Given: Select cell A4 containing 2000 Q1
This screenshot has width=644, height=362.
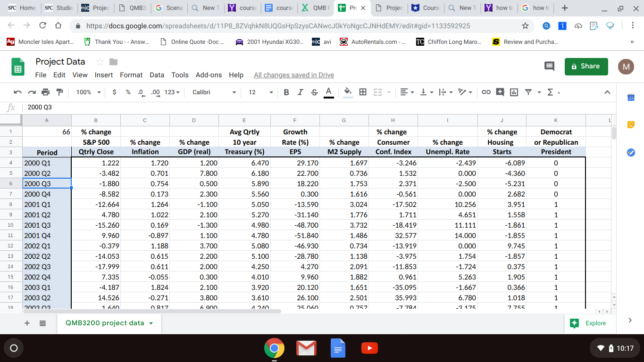Looking at the screenshot, I should coord(47,163).
